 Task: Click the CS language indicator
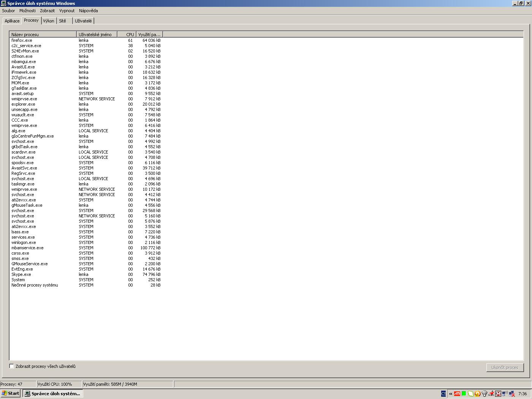pos(443,394)
